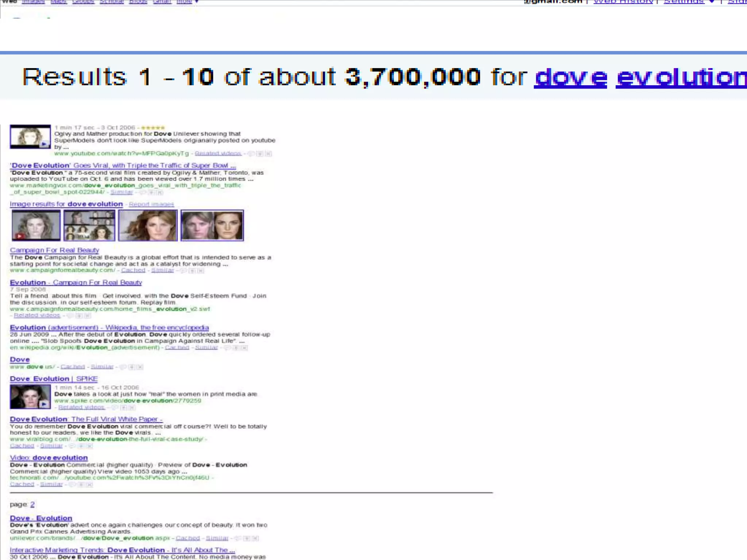Click comment icon on dove.us result
Image resolution: width=747 pixels, height=560 pixels.
[x=123, y=367]
